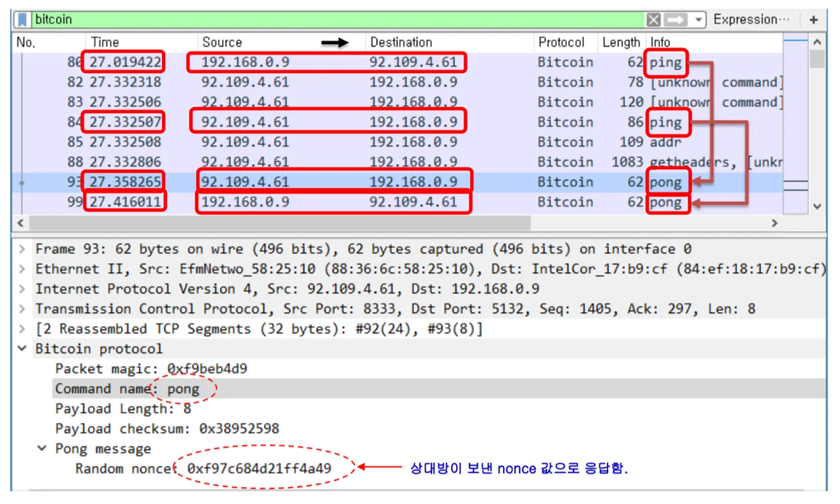Open the Expression… filter builder

click(751, 20)
